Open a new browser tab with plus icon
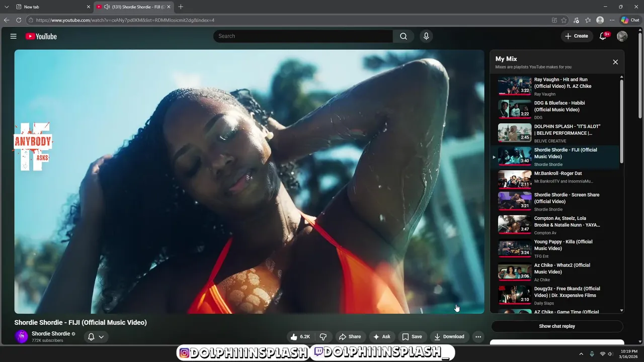The width and height of the screenshot is (644, 362). [x=181, y=7]
